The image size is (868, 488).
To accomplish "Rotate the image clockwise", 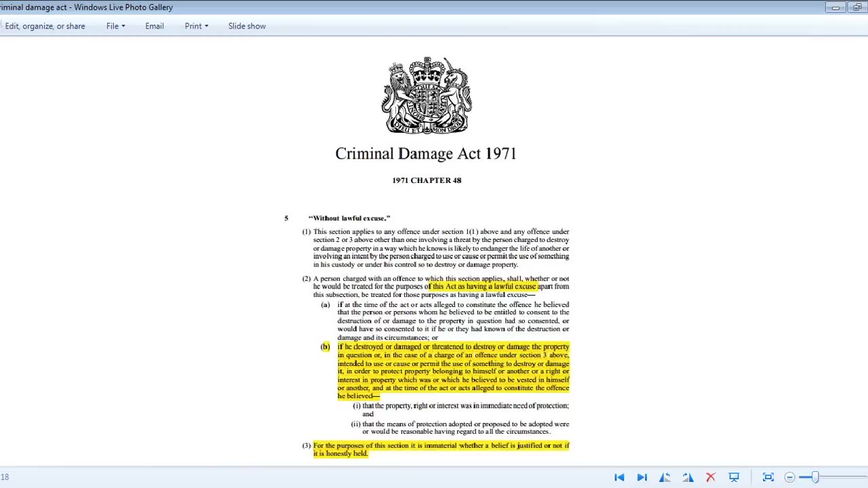I will click(x=688, y=478).
